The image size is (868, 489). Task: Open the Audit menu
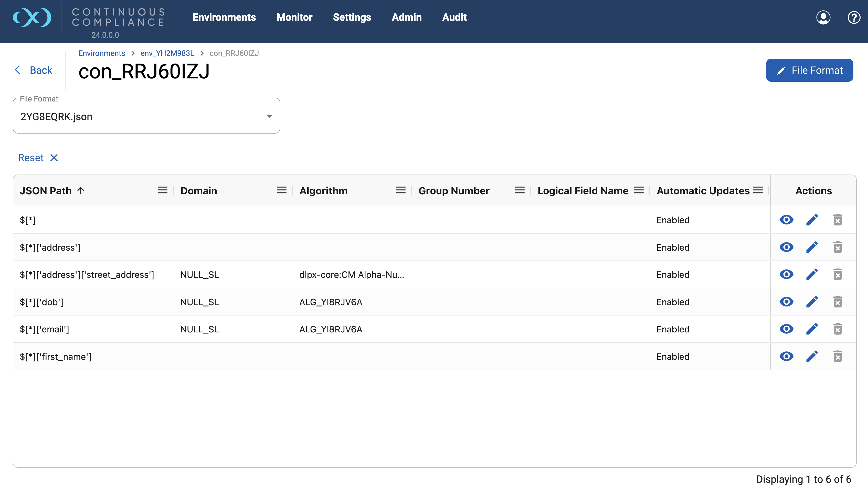coord(454,17)
